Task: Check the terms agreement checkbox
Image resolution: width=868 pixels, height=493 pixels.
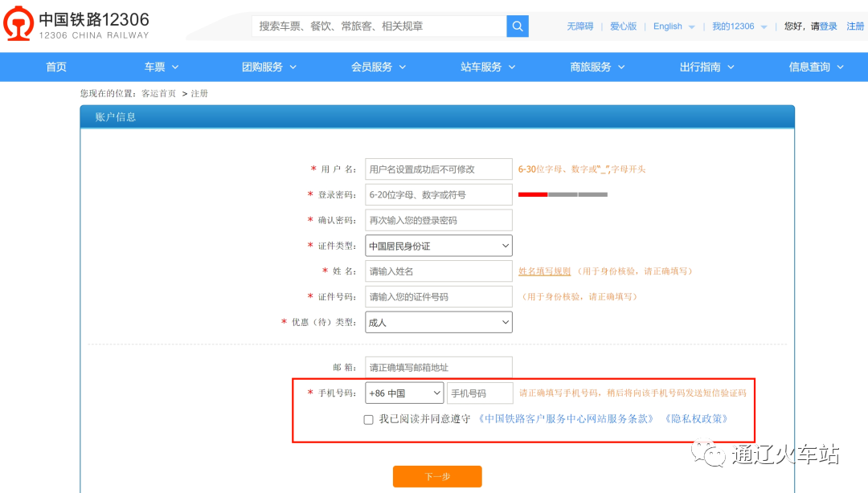Action: point(368,419)
